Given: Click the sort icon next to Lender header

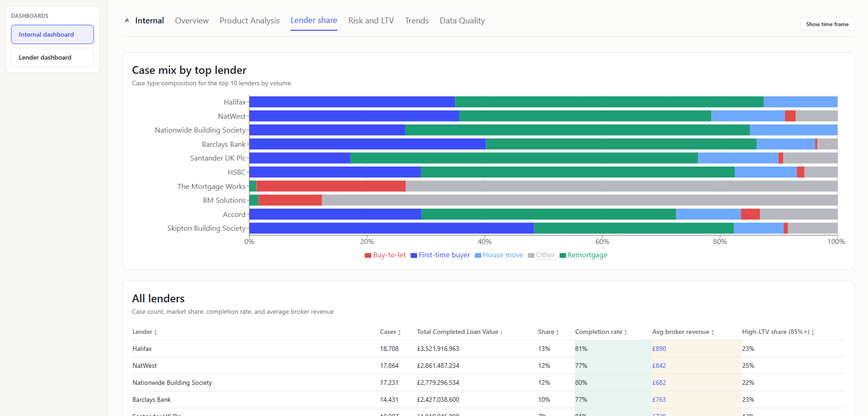Looking at the screenshot, I should click(x=156, y=332).
